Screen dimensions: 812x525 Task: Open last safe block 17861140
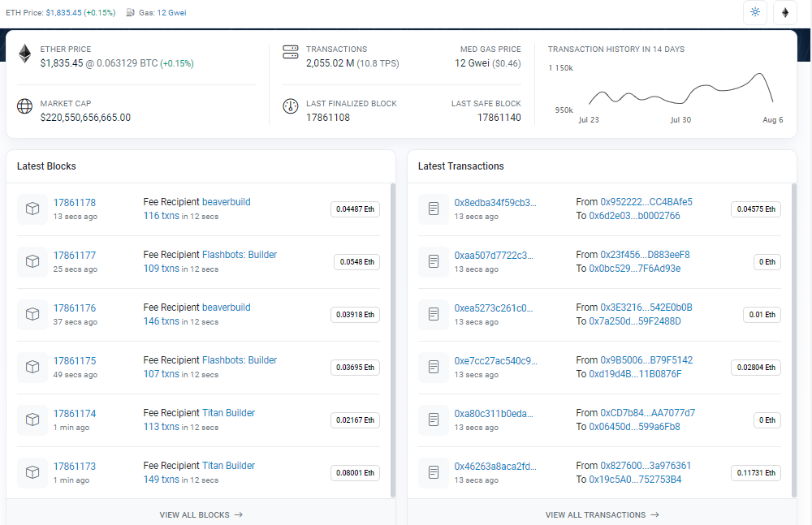tap(499, 118)
